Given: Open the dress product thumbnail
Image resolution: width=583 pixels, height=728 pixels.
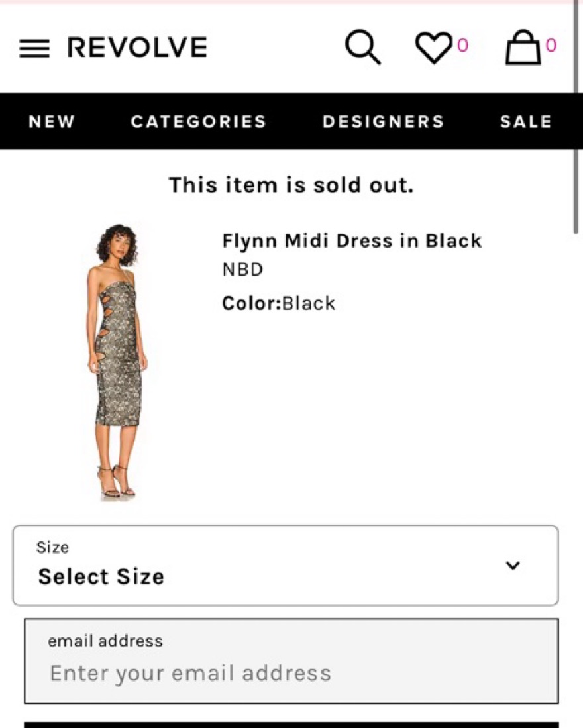Looking at the screenshot, I should pyautogui.click(x=117, y=361).
